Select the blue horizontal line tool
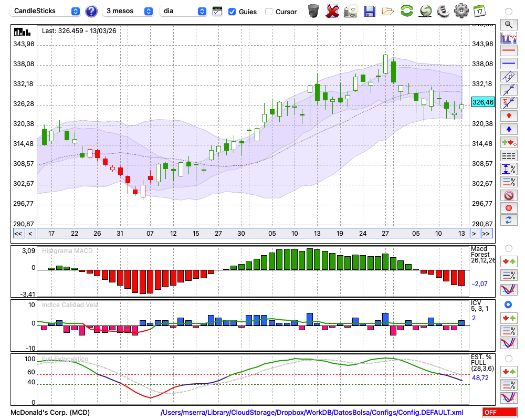 pyautogui.click(x=509, y=64)
